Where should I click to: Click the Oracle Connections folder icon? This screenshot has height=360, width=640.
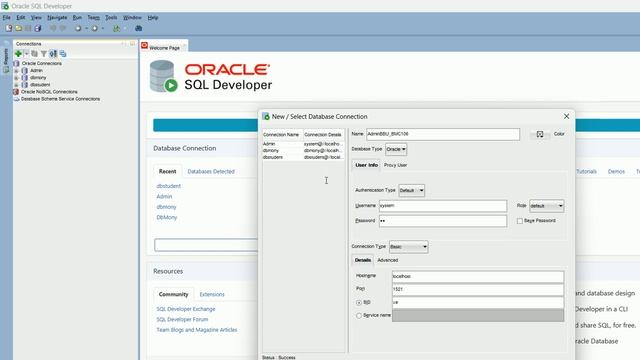pyautogui.click(x=17, y=63)
